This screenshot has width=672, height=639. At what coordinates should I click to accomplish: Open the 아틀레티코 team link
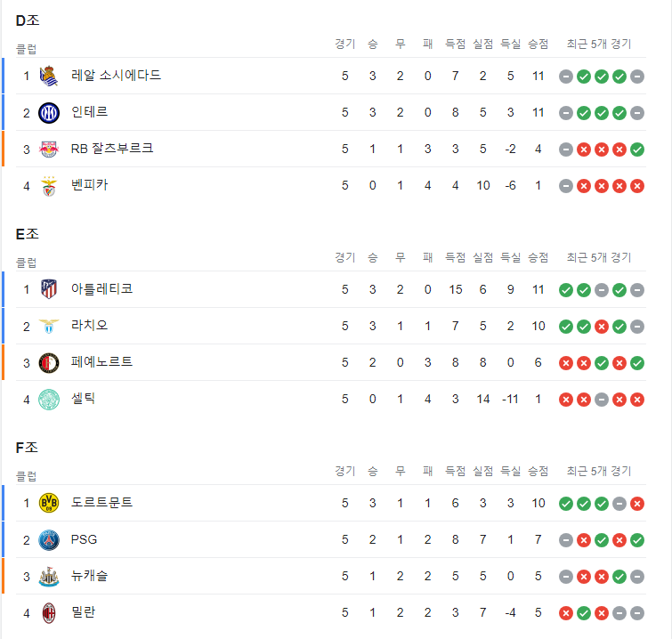pos(102,289)
